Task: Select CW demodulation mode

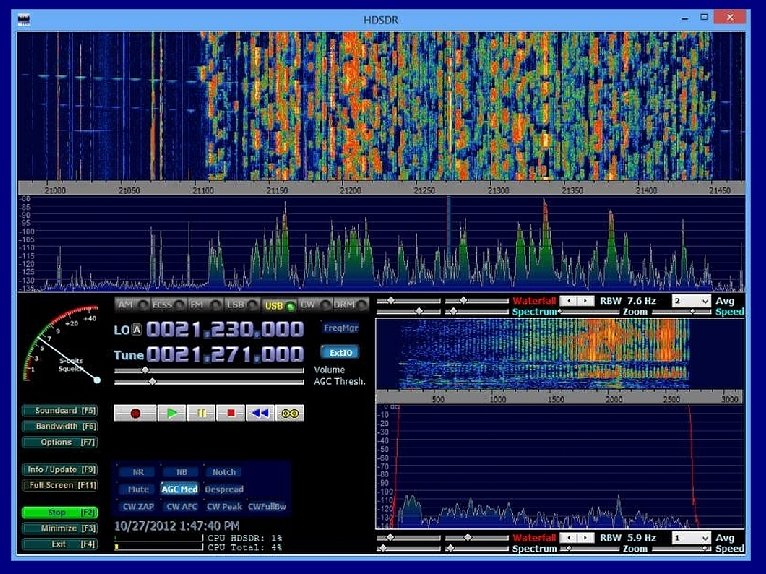Action: coord(315,305)
